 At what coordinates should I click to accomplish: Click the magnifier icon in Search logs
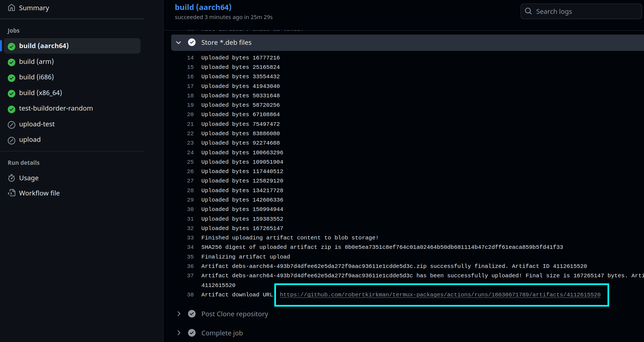[x=528, y=11]
